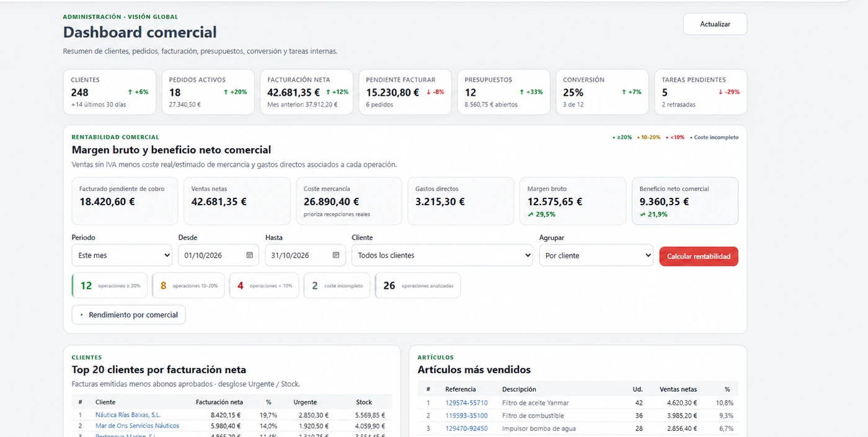This screenshot has width=868, height=437.
Task: Click the 26 operaciones analizadas chip
Action: tap(418, 286)
